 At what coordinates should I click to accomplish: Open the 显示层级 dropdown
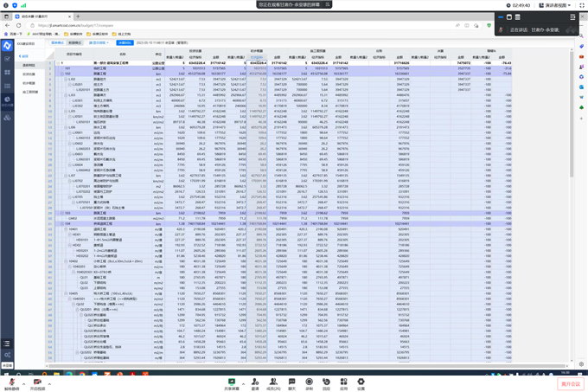(99, 42)
